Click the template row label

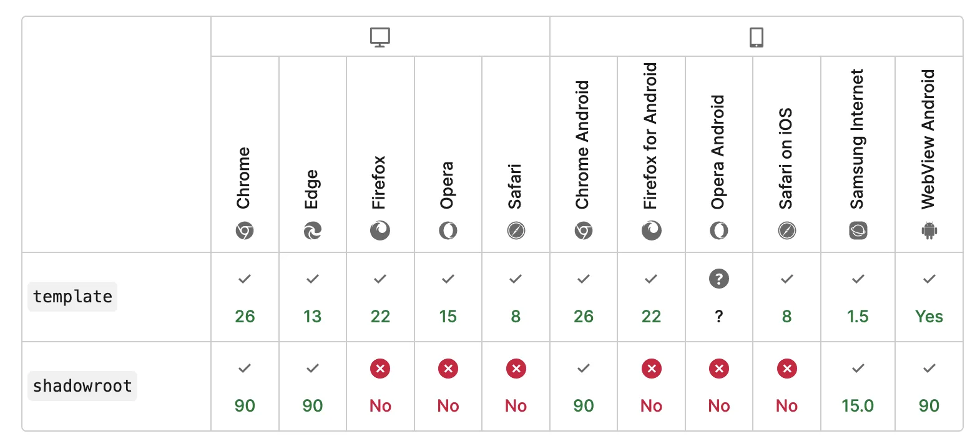pyautogui.click(x=72, y=297)
